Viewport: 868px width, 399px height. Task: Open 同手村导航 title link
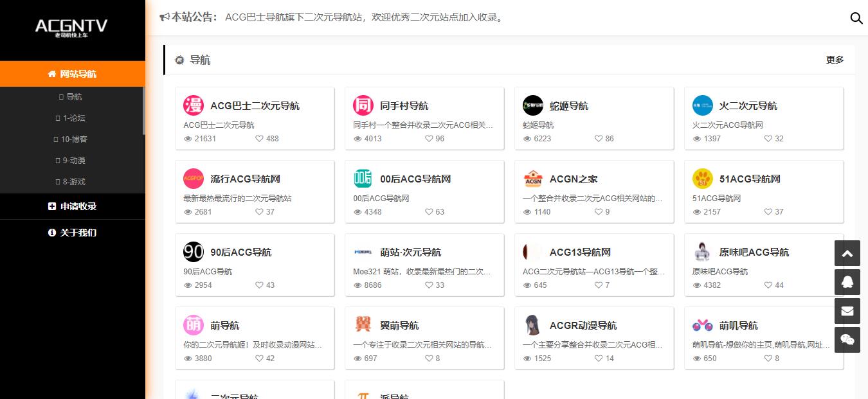(404, 105)
